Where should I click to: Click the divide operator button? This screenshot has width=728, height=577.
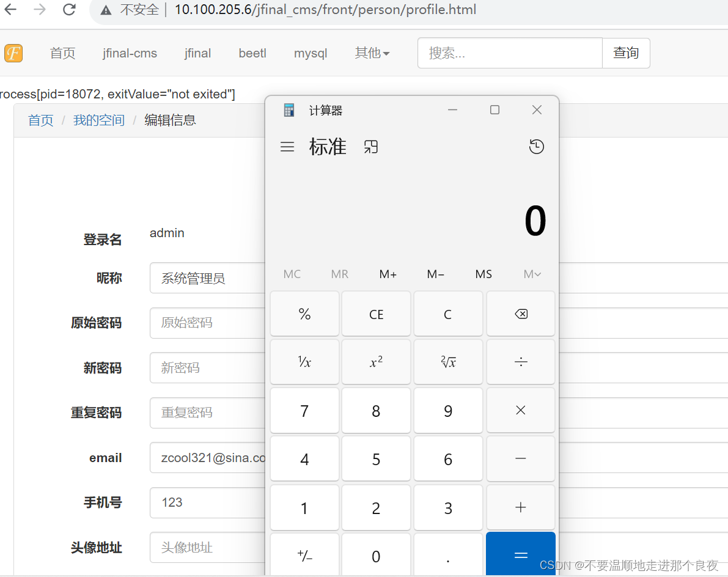coord(520,362)
